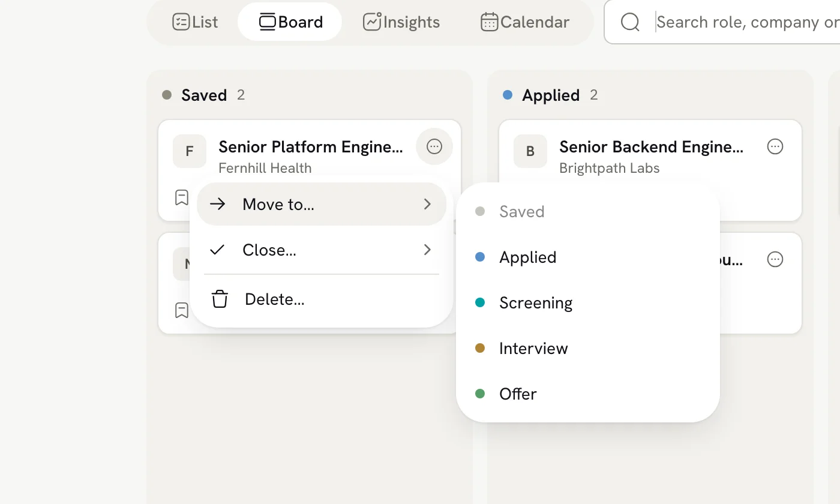The height and width of the screenshot is (504, 840).
Task: Select greyed-out Saved option in the submenu
Action: click(x=588, y=211)
